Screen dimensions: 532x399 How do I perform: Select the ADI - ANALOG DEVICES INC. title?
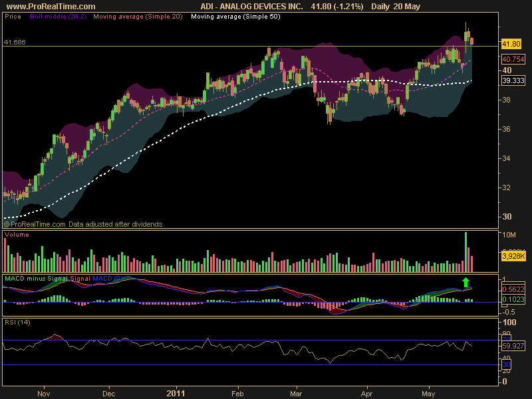point(251,7)
